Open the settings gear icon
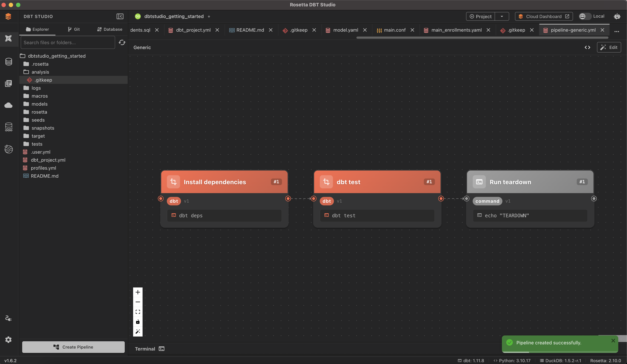Image resolution: width=627 pixels, height=364 pixels. tap(9, 340)
